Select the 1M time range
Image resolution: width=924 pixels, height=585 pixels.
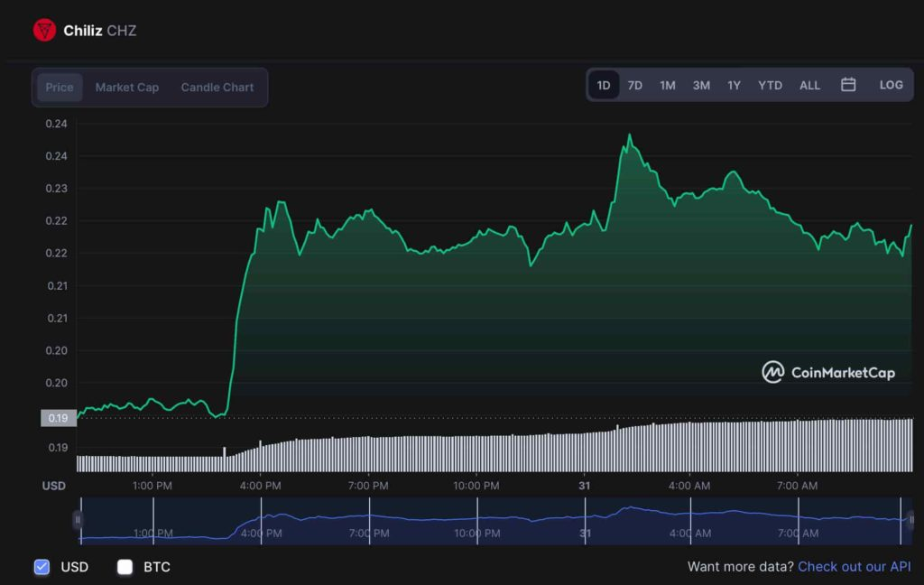click(668, 86)
